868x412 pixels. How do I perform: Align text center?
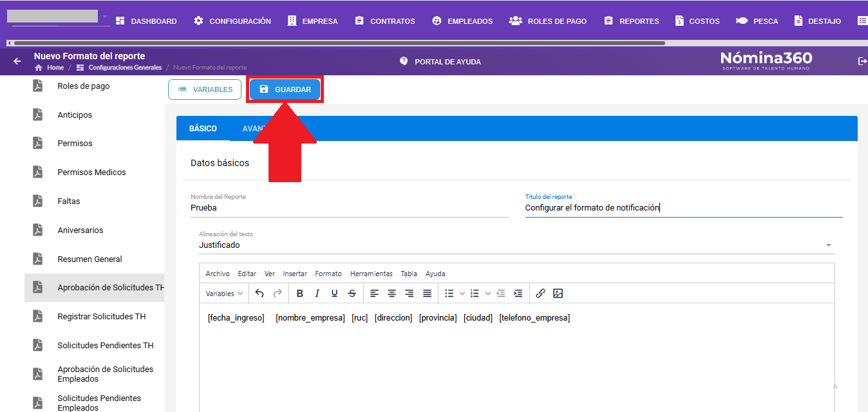pos(392,294)
